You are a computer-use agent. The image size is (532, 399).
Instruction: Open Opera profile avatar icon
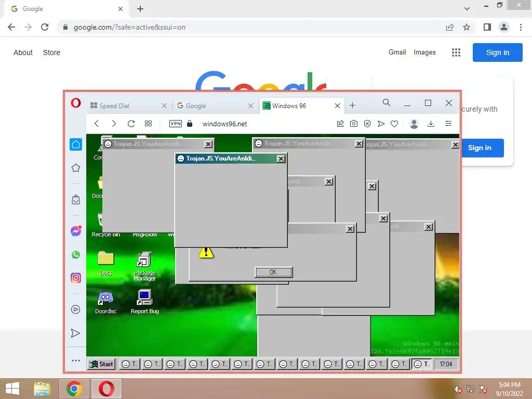pyautogui.click(x=414, y=124)
